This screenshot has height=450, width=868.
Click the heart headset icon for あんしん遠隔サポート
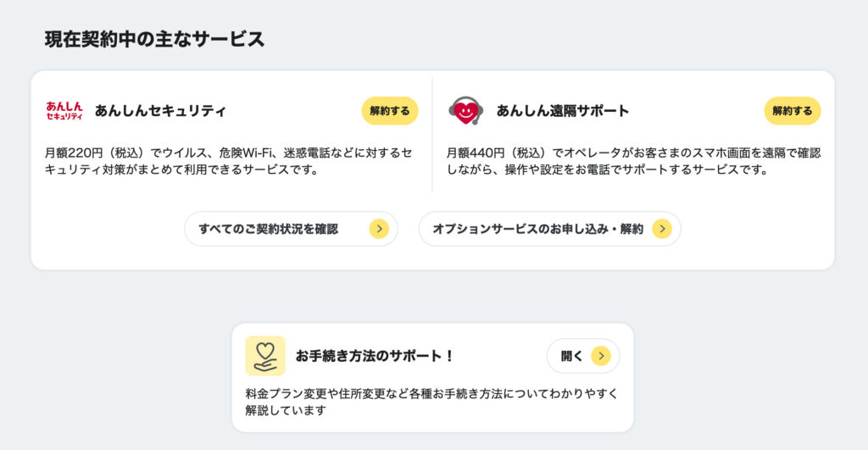[465, 110]
